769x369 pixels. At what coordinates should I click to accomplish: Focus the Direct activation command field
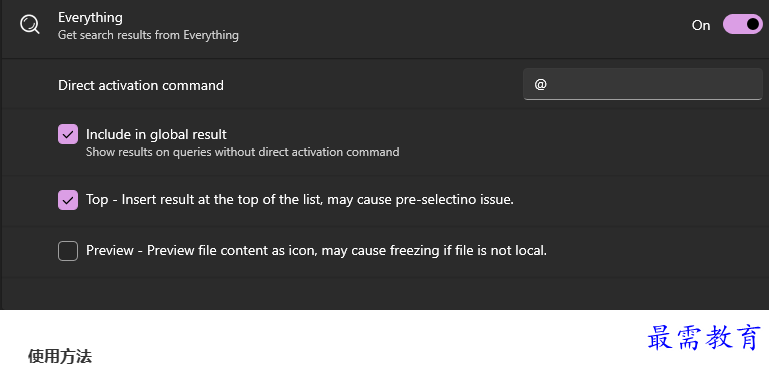click(642, 84)
